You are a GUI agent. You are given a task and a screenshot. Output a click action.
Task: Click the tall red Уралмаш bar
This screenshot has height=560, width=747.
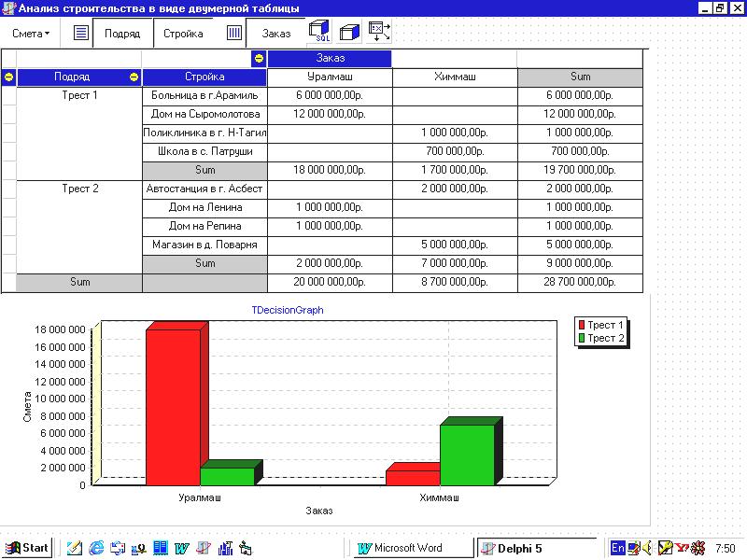tap(173, 407)
